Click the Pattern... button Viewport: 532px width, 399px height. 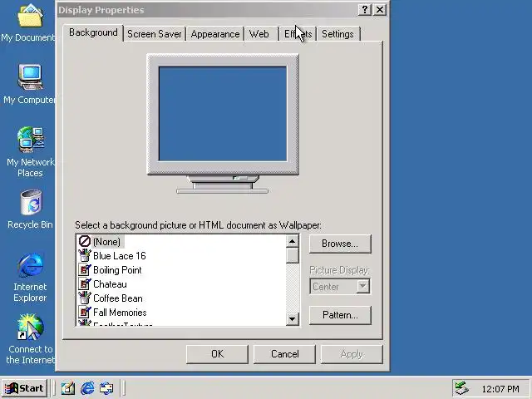click(x=340, y=315)
